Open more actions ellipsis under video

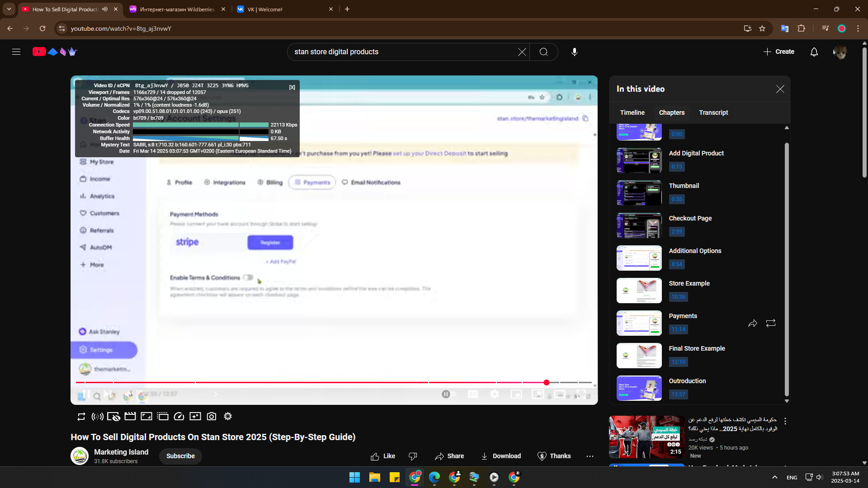point(590,456)
